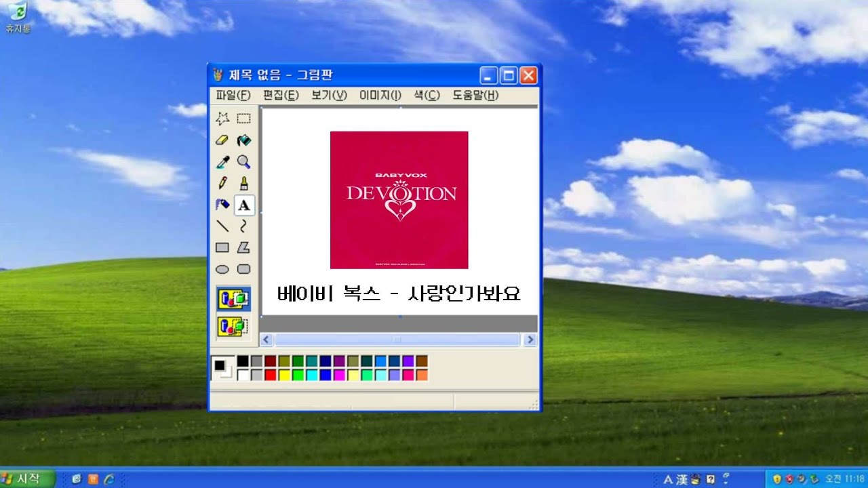Screen dimensions: 868x488
Task: Activate the Pick Color eyedropper
Action: pos(222,162)
